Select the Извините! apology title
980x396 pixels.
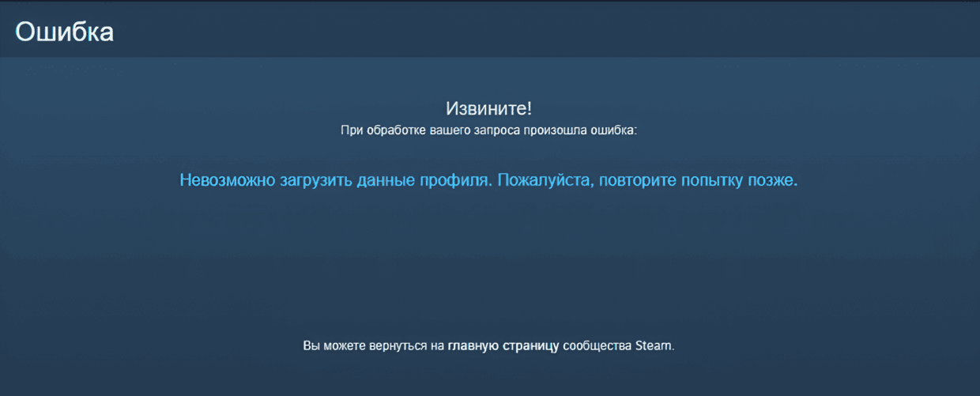[x=489, y=108]
